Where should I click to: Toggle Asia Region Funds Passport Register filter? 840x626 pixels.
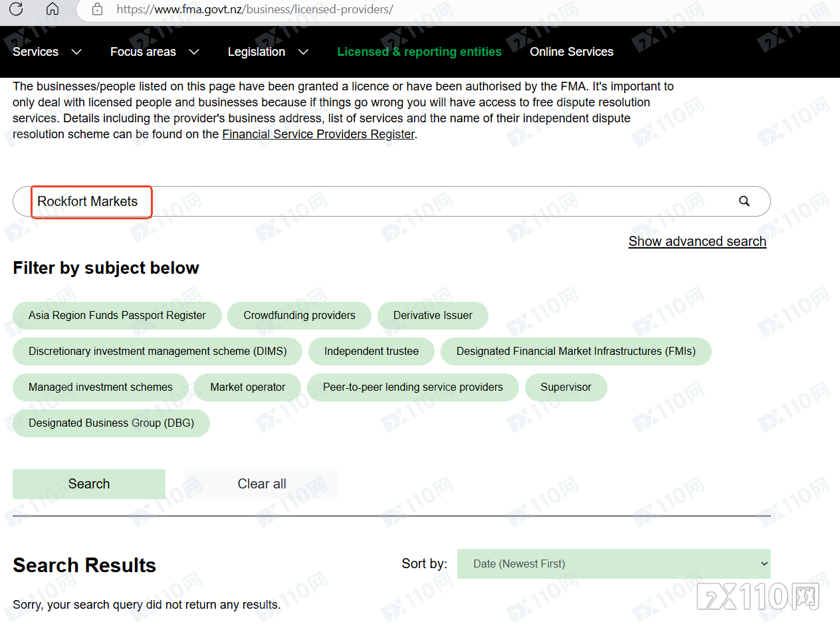pos(117,316)
